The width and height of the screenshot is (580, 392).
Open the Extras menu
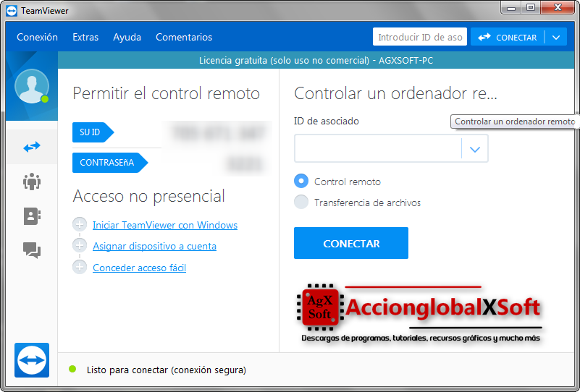point(85,38)
